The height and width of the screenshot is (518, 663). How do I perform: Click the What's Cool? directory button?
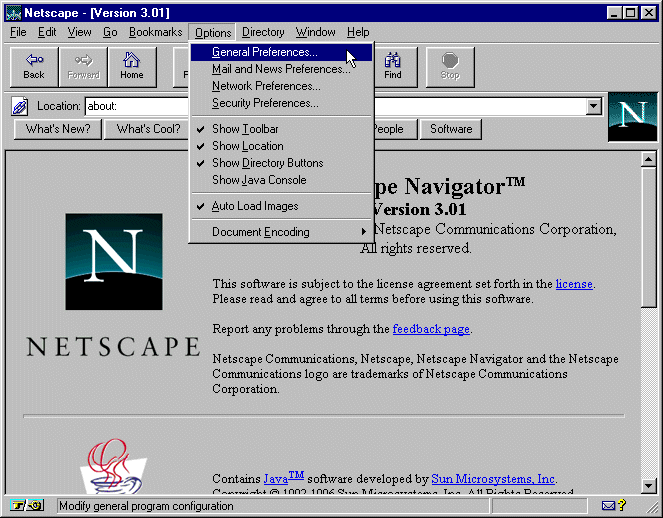[x=148, y=129]
